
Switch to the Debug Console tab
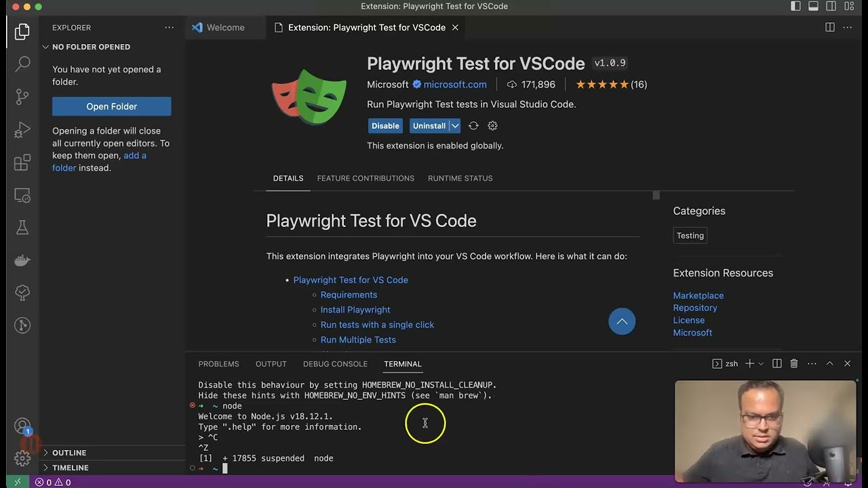click(335, 364)
